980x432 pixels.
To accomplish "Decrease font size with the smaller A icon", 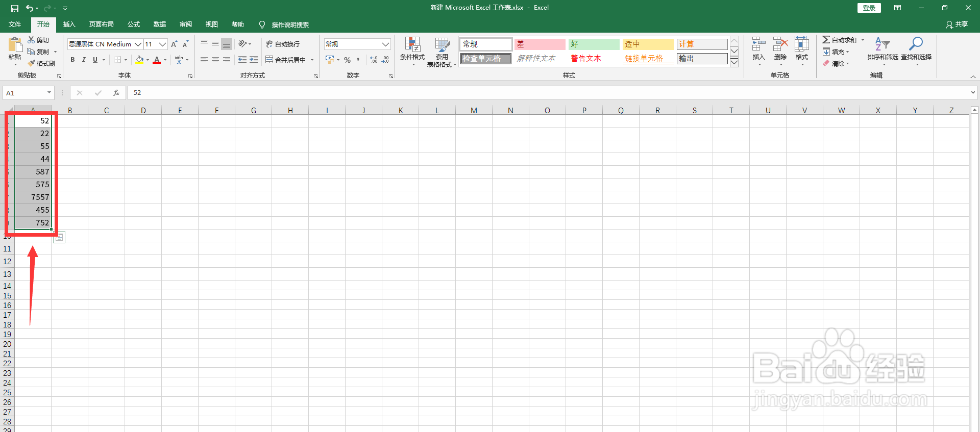I will point(186,44).
